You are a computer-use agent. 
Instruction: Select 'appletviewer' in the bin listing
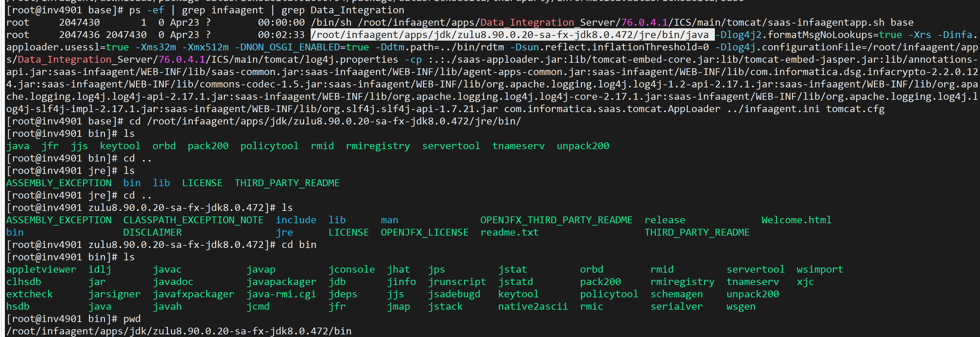41,269
